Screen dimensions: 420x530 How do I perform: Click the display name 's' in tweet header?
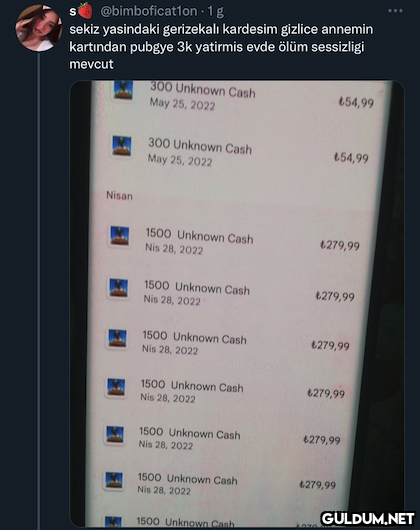click(73, 12)
